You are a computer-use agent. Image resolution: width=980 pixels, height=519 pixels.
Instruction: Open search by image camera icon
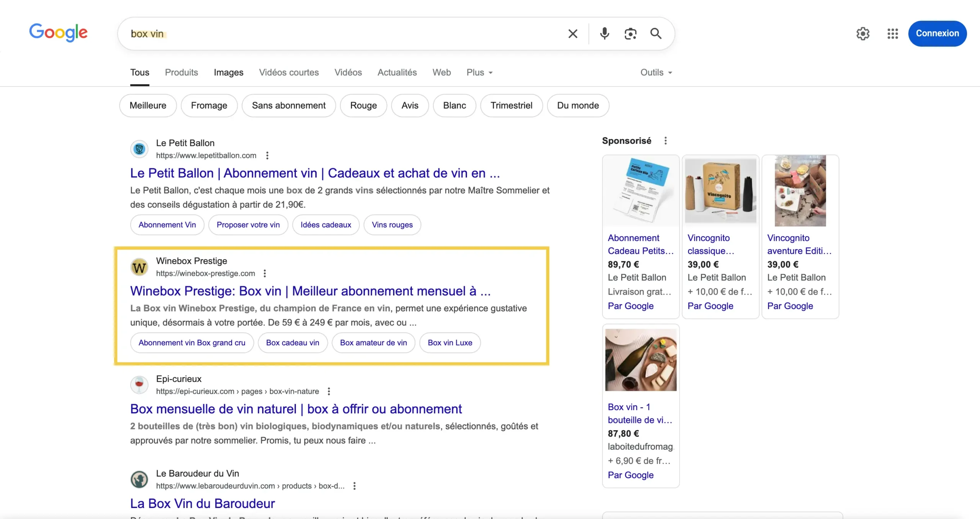(x=630, y=34)
